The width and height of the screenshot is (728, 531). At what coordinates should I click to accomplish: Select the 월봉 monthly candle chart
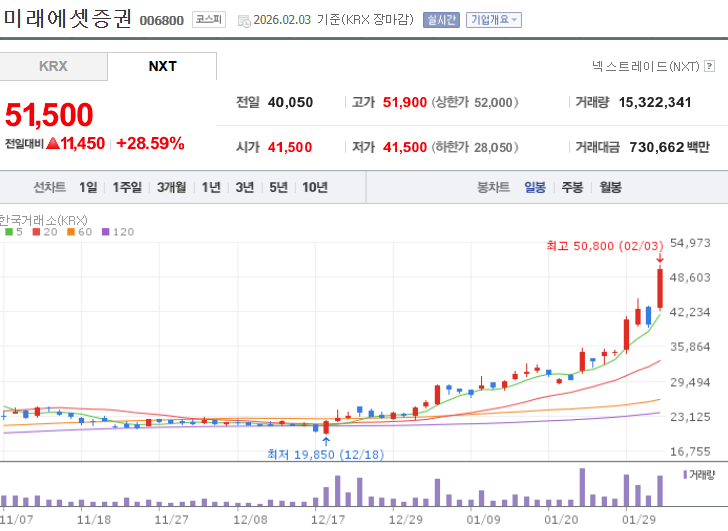610,187
